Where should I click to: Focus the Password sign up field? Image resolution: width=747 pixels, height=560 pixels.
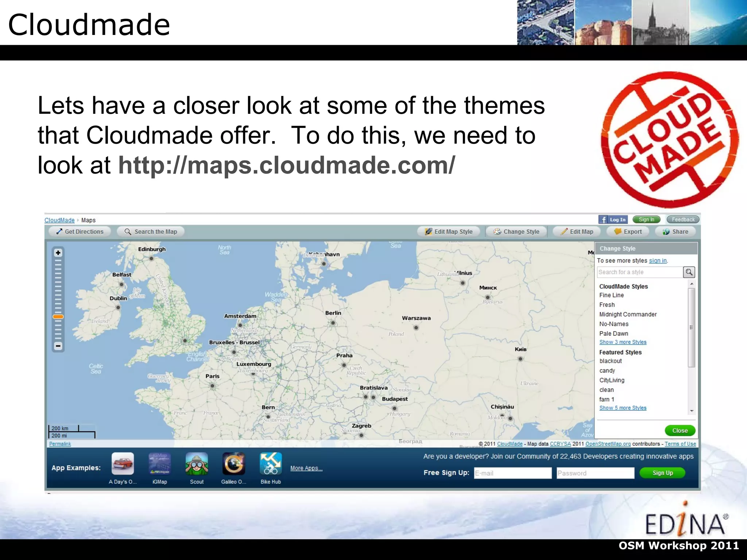(596, 473)
